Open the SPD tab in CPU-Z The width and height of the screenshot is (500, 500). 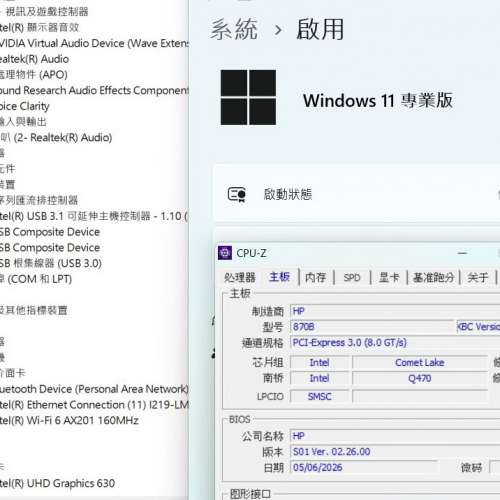[352, 277]
